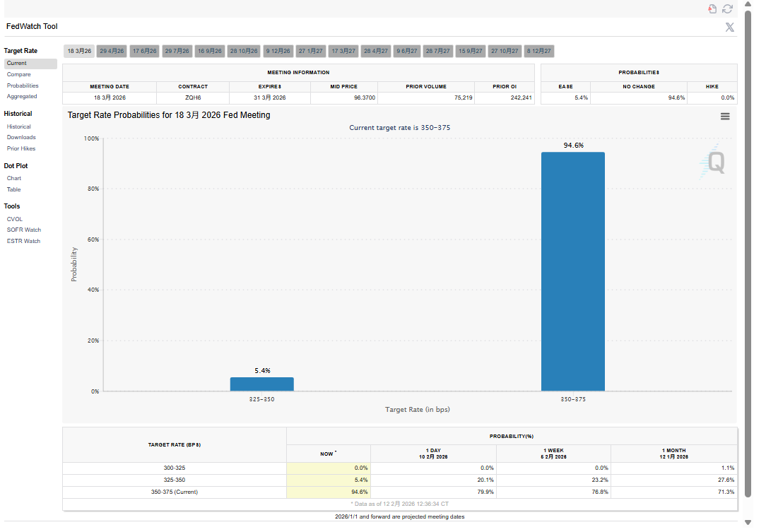This screenshot has width=766, height=532.
Task: Open the Aggregated view
Action: pyautogui.click(x=22, y=96)
